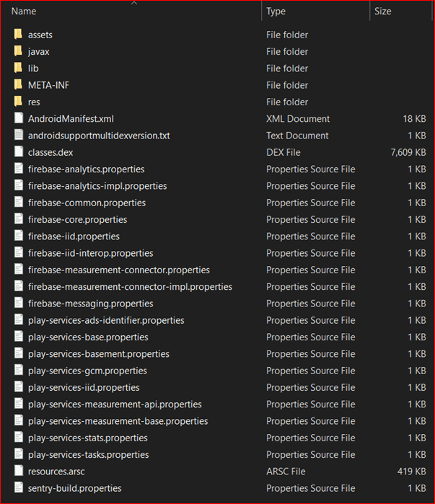Select firebase-iid-interop.properties file name
The width and height of the screenshot is (435, 504).
click(x=91, y=253)
